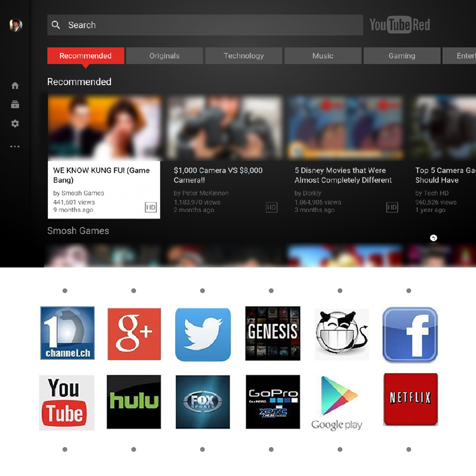Image resolution: width=476 pixels, height=476 pixels.
Task: Open the Google+ app
Action: (134, 333)
